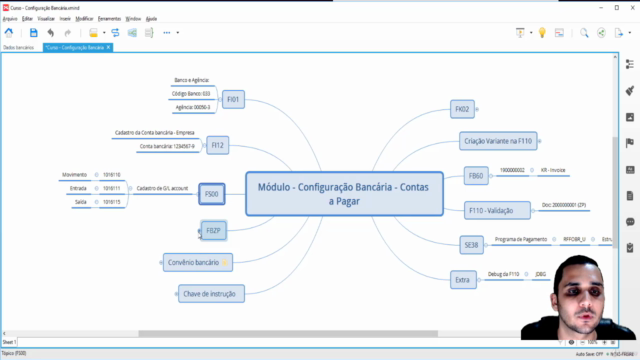
Task: Select the Convênio bancário topic
Action: [x=198, y=262]
